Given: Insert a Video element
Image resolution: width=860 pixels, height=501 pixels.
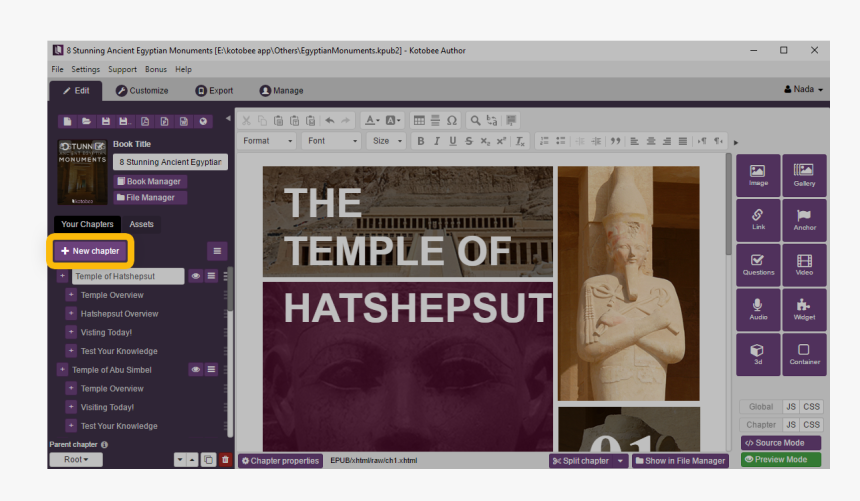Looking at the screenshot, I should pos(804,266).
